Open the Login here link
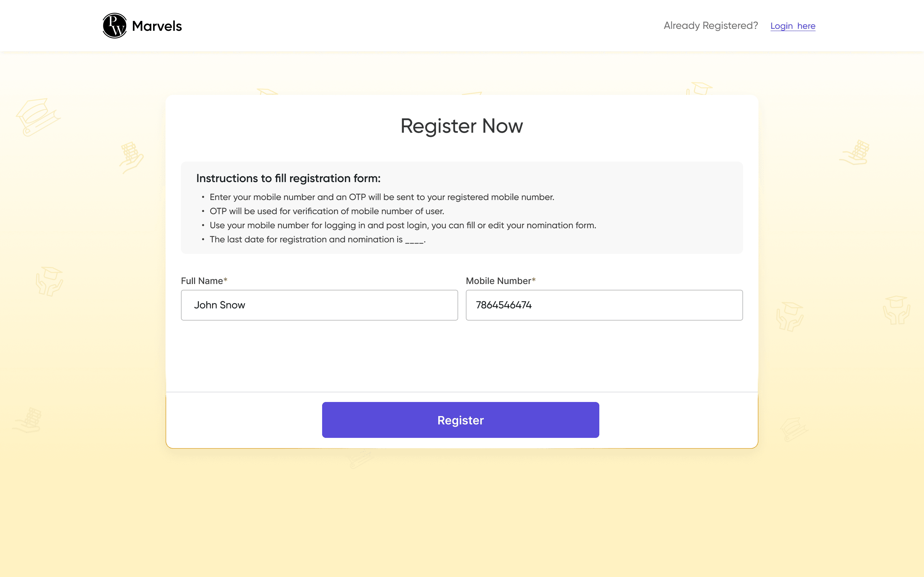Image resolution: width=924 pixels, height=577 pixels. coord(793,26)
